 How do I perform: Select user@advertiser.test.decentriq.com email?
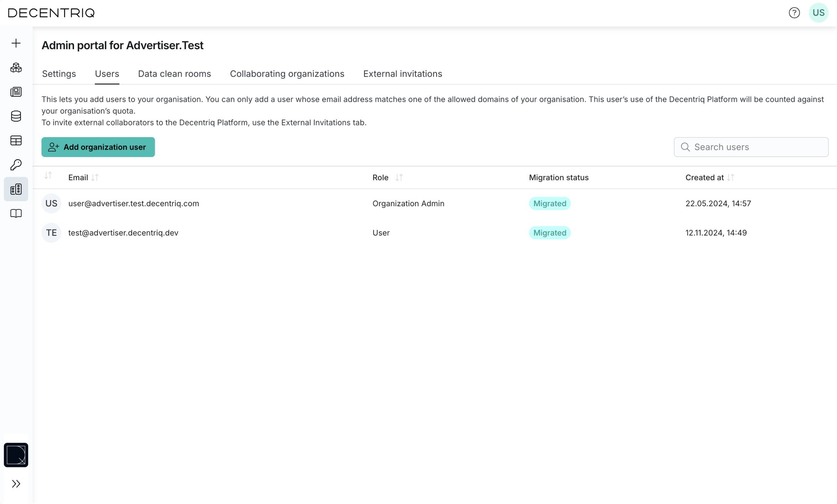[x=134, y=203]
